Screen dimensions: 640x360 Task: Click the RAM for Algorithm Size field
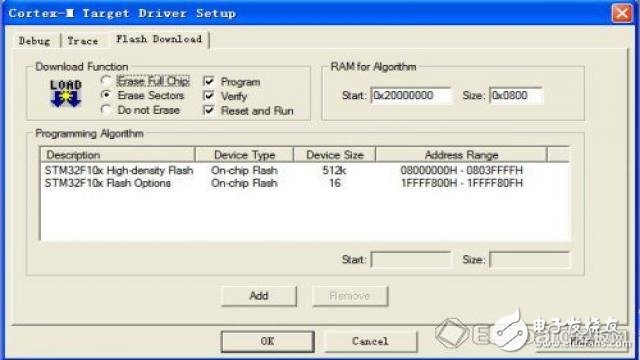[516, 96]
